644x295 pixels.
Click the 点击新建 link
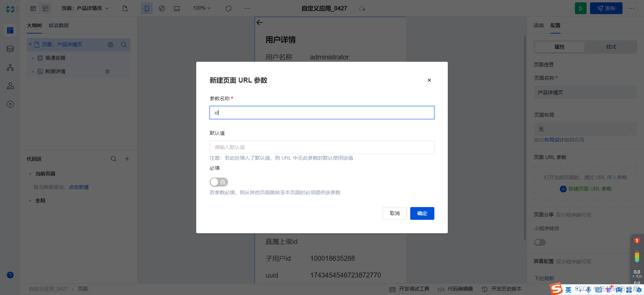(x=79, y=187)
